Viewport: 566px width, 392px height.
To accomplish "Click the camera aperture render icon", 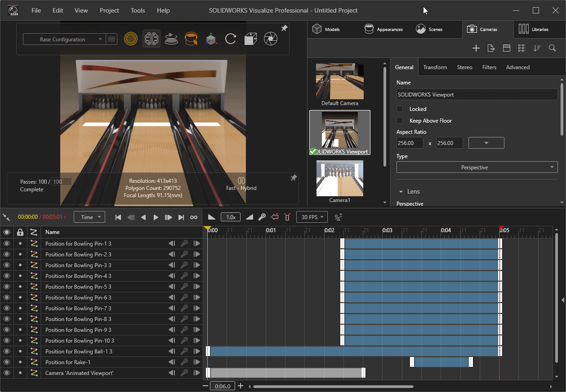I will [270, 39].
